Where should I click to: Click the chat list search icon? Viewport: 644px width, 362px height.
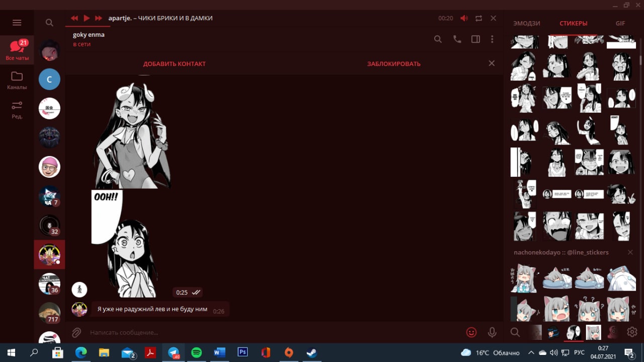[49, 23]
